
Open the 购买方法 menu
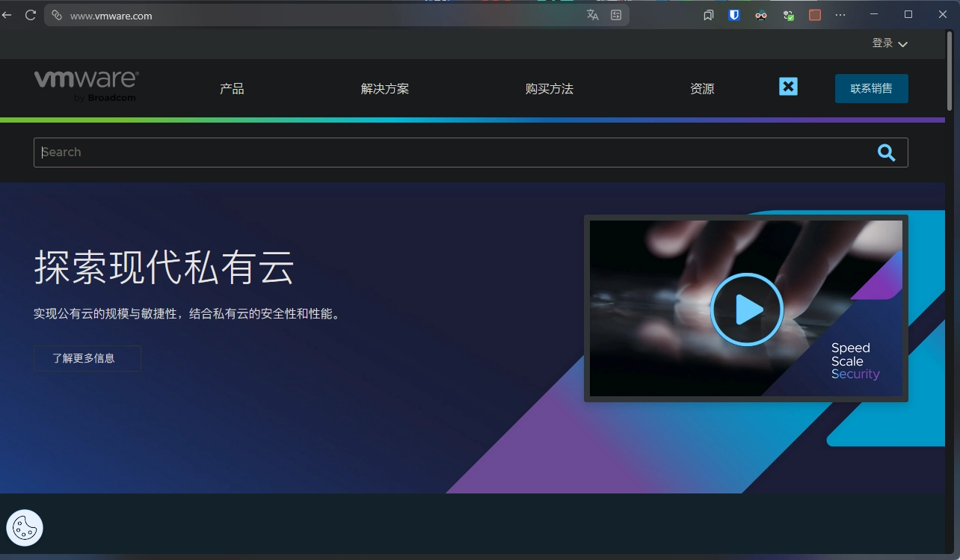tap(549, 89)
